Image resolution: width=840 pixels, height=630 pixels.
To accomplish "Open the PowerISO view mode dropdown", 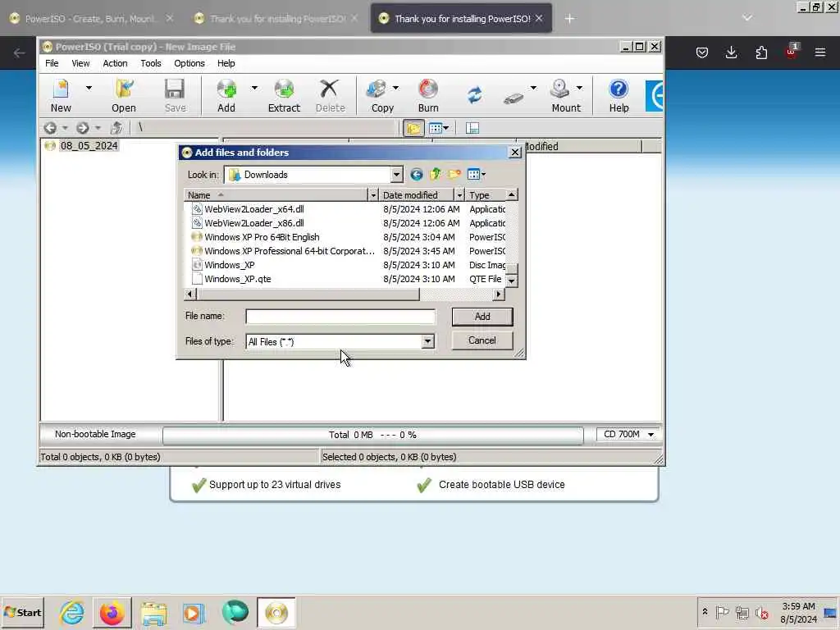I will [x=439, y=129].
